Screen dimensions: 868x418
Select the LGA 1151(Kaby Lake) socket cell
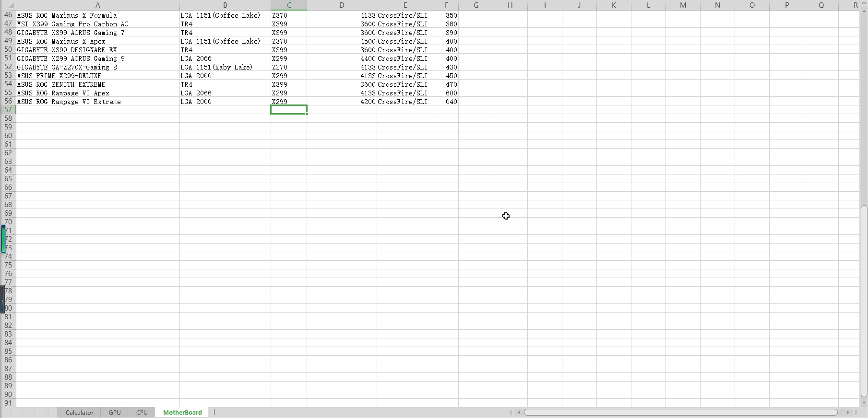pyautogui.click(x=225, y=67)
